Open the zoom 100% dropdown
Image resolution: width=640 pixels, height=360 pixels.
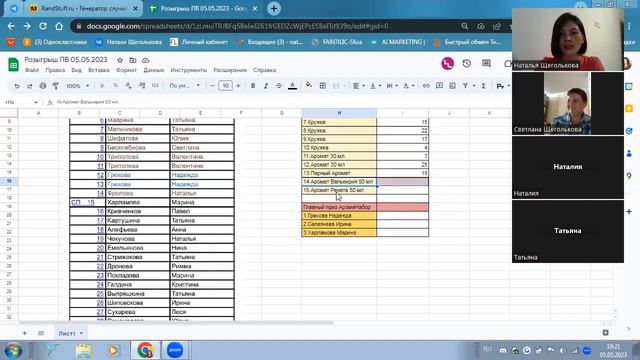78,86
